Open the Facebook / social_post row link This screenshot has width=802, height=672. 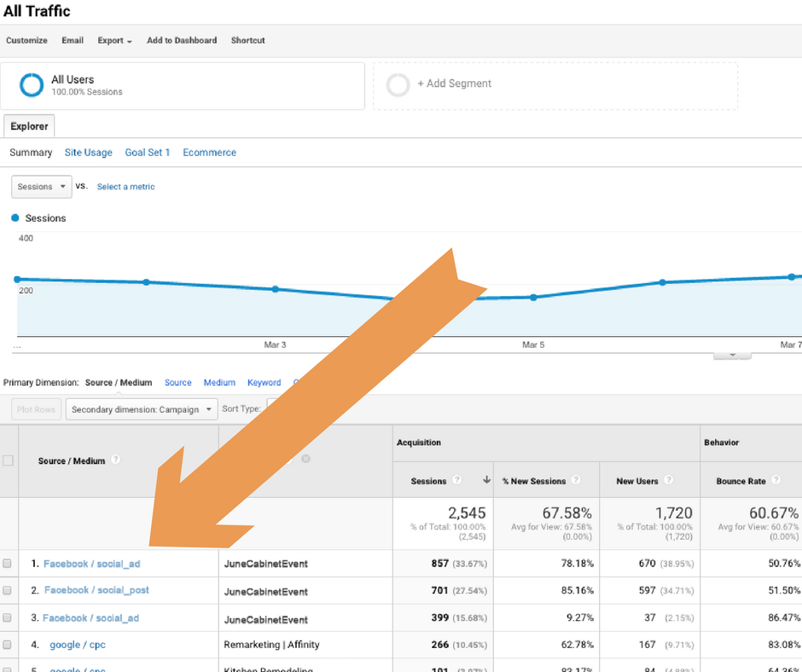(x=96, y=590)
